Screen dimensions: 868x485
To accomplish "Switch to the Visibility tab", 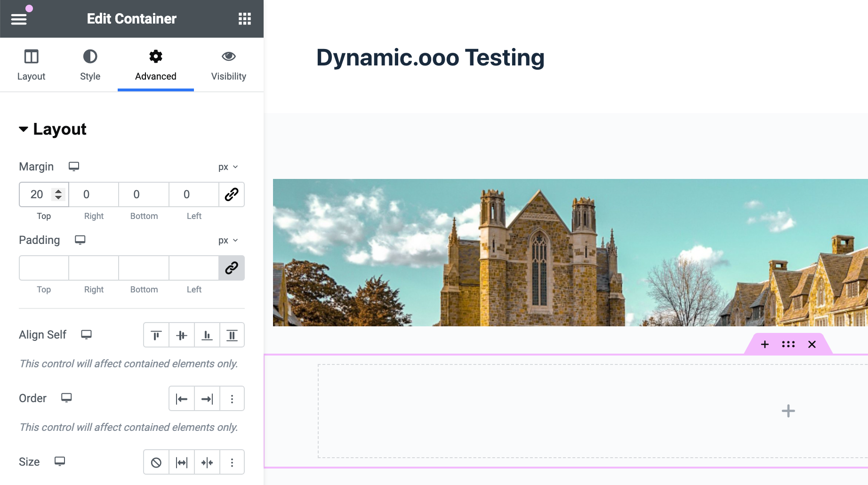I will coord(228,65).
